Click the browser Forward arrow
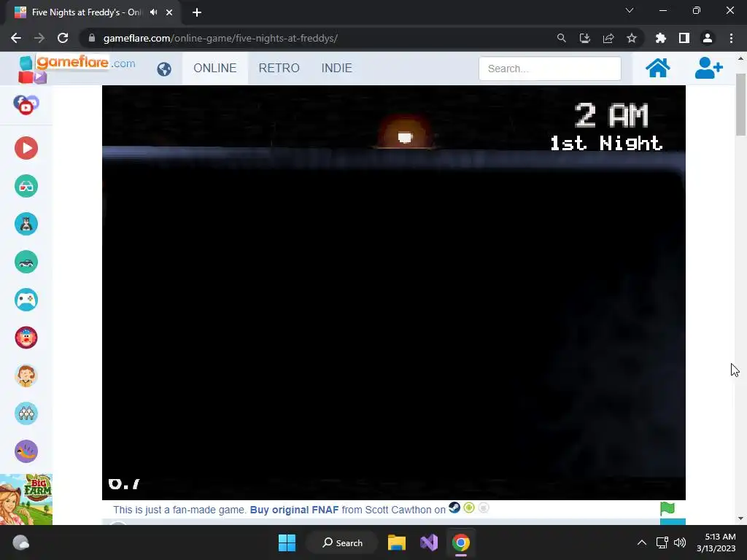This screenshot has width=747, height=560. pos(39,38)
